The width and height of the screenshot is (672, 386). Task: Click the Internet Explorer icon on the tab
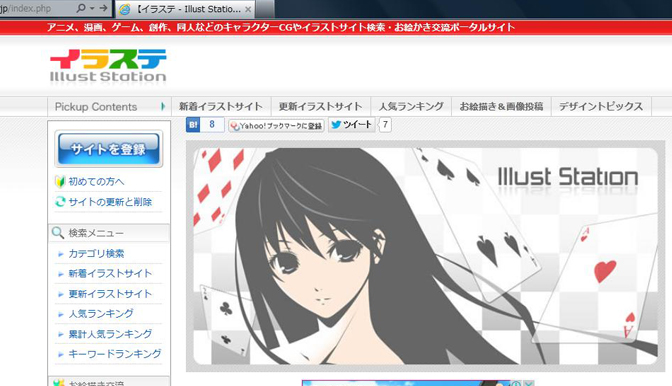[125, 9]
